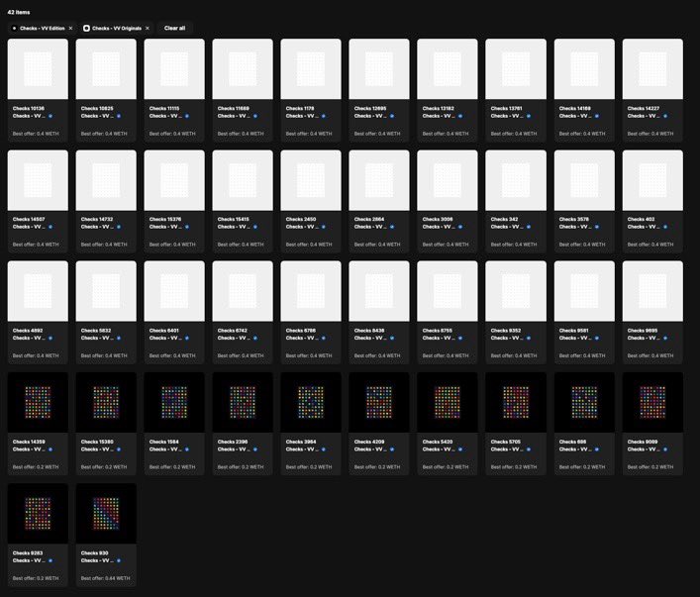700x597 pixels.
Task: Click best offer text under Checks 12695
Action: click(377, 134)
